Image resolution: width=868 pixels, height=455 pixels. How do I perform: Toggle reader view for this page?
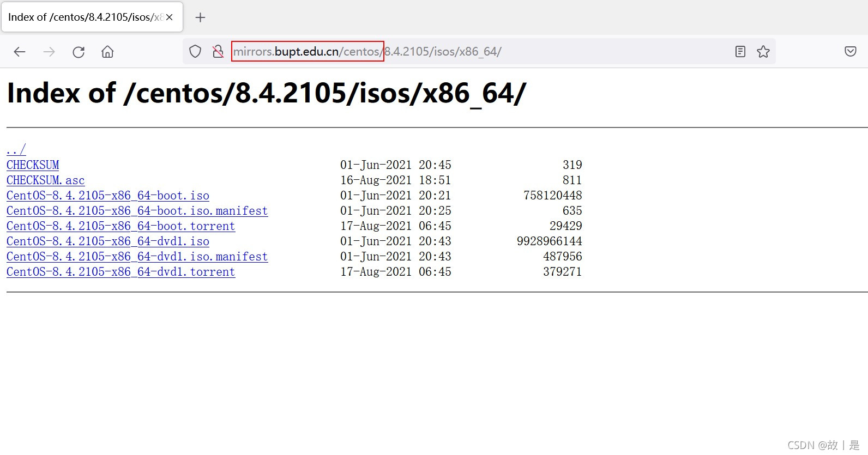pos(740,52)
